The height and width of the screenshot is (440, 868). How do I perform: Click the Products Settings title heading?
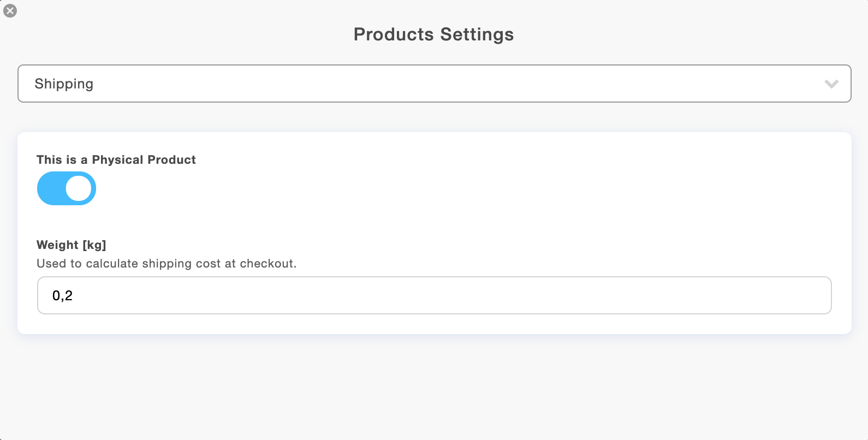(x=433, y=34)
